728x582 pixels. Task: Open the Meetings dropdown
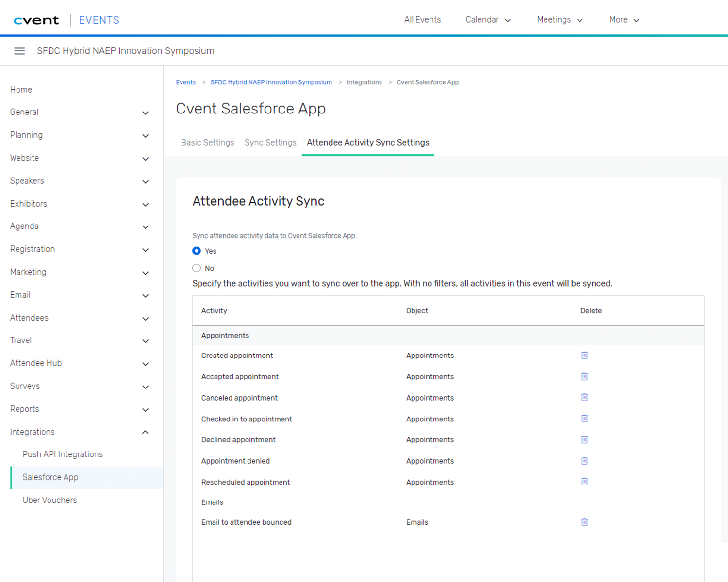pos(560,20)
